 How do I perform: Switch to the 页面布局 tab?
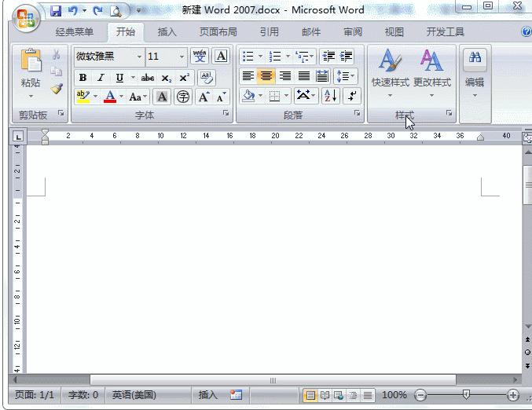pyautogui.click(x=218, y=32)
